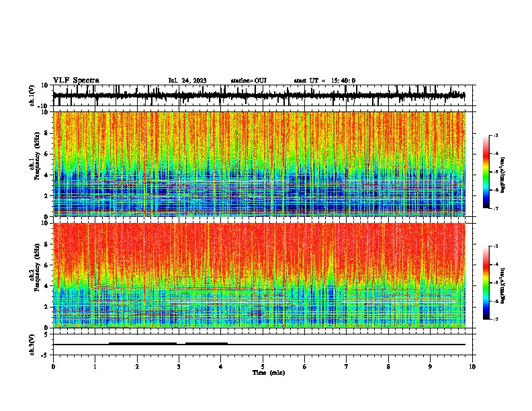Image resolution: width=532 pixels, height=411 pixels.
Task: Click the ch.1 "Frequency (kHz)" axis label
Action: [37, 156]
